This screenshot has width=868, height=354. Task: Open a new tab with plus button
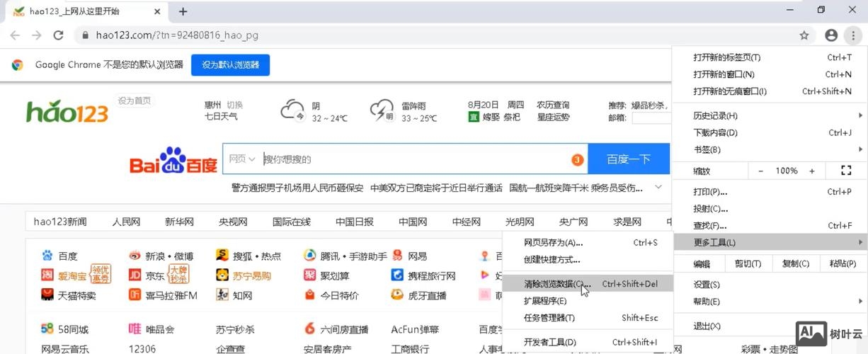[x=183, y=11]
